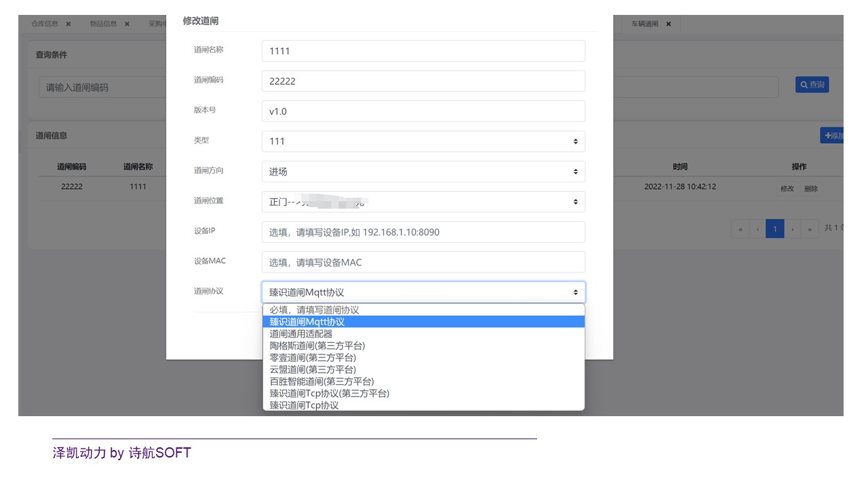868x488 pixels.
Task: Switch to the 物品信息 tab
Action: pyautogui.click(x=104, y=24)
